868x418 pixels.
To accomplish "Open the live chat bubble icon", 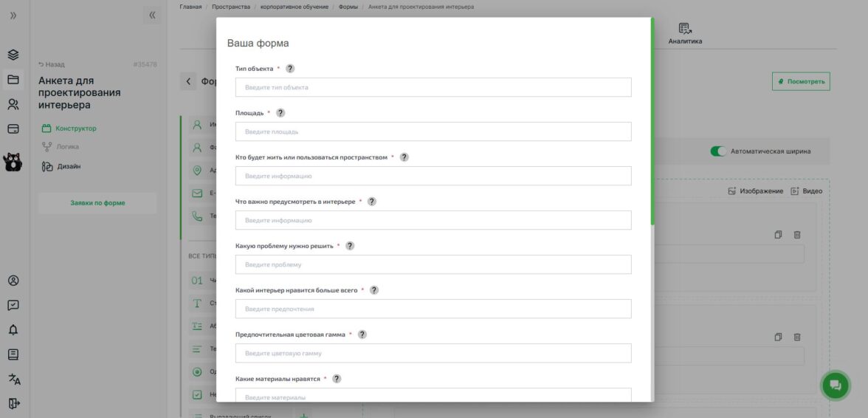I will coord(836,386).
